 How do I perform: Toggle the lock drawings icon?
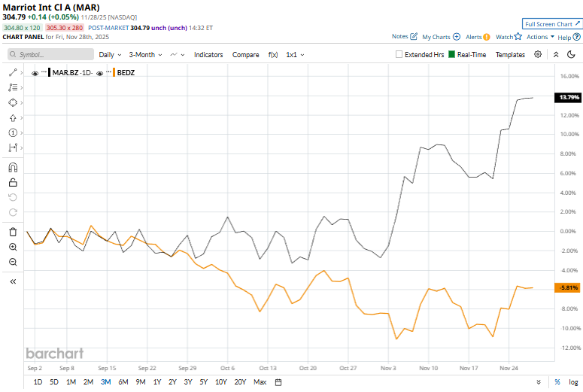(13, 183)
